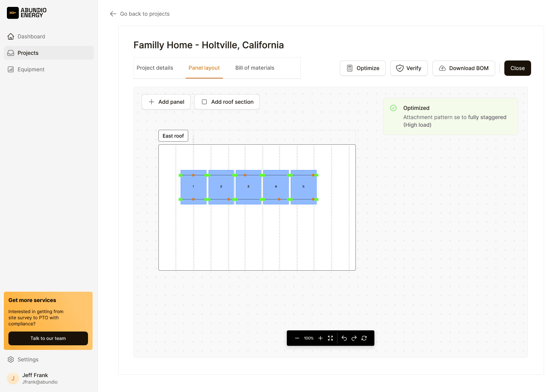Open the Dashboard page

click(31, 37)
